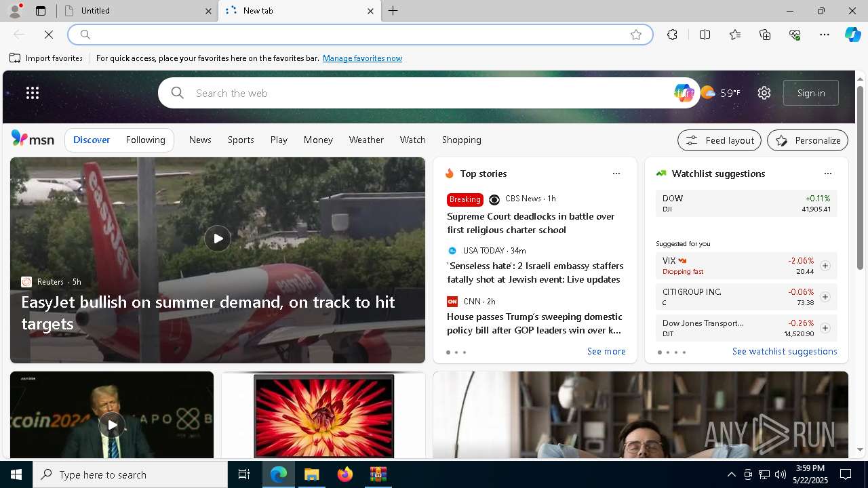This screenshot has height=488, width=868.
Task: Open the Feed layout options
Action: click(x=719, y=140)
